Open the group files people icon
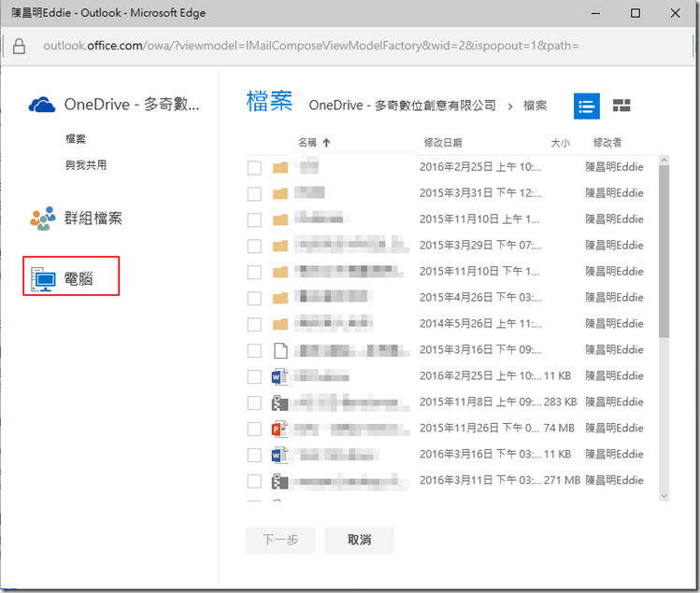The height and width of the screenshot is (593, 700). point(42,219)
